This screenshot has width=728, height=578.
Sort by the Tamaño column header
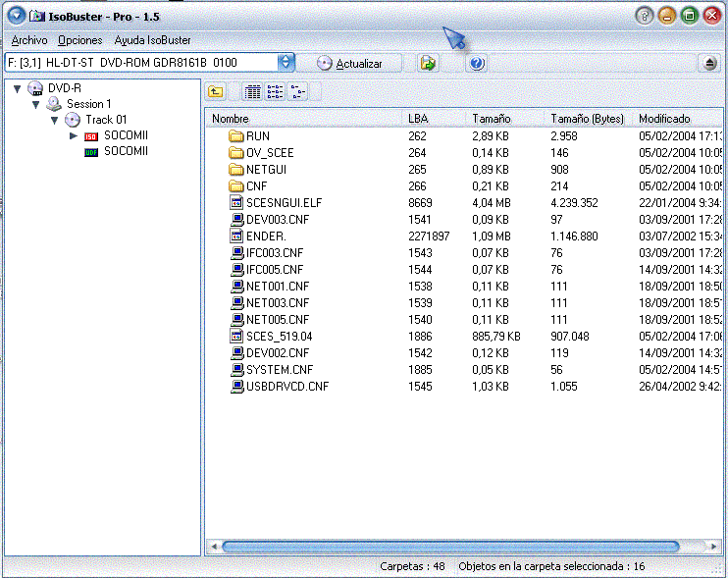coord(491,119)
